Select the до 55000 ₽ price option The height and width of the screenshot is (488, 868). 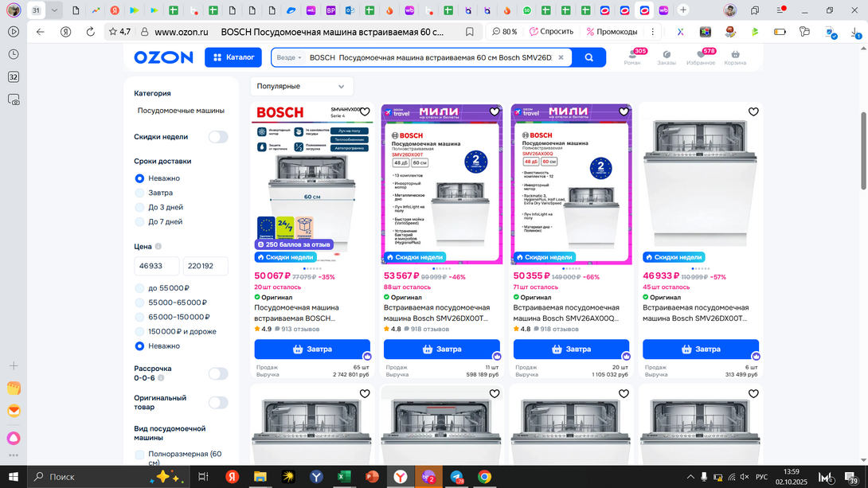140,288
